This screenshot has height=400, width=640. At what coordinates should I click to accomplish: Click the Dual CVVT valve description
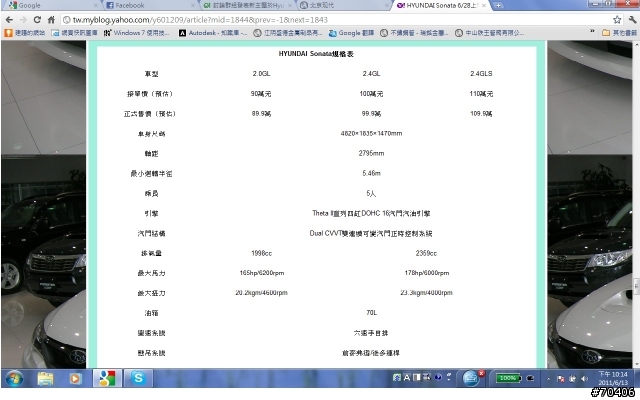pyautogui.click(x=371, y=233)
